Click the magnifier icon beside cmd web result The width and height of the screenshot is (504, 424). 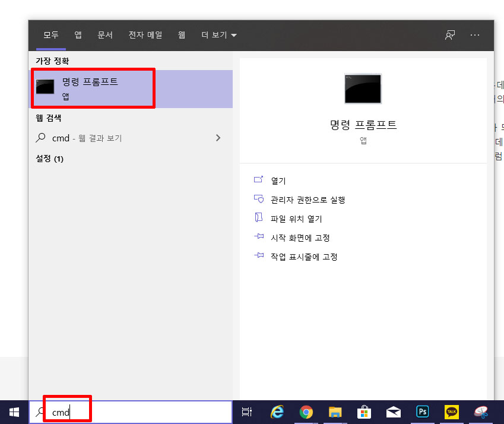pos(40,138)
